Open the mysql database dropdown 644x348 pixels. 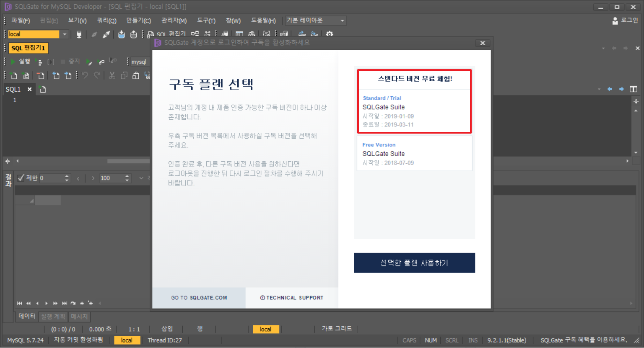coord(139,62)
